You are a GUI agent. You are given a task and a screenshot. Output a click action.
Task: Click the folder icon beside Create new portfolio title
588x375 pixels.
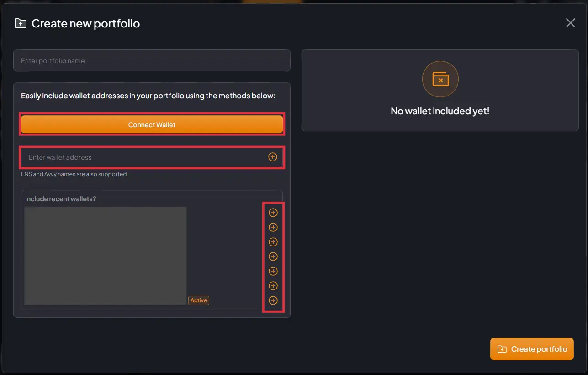pyautogui.click(x=21, y=23)
